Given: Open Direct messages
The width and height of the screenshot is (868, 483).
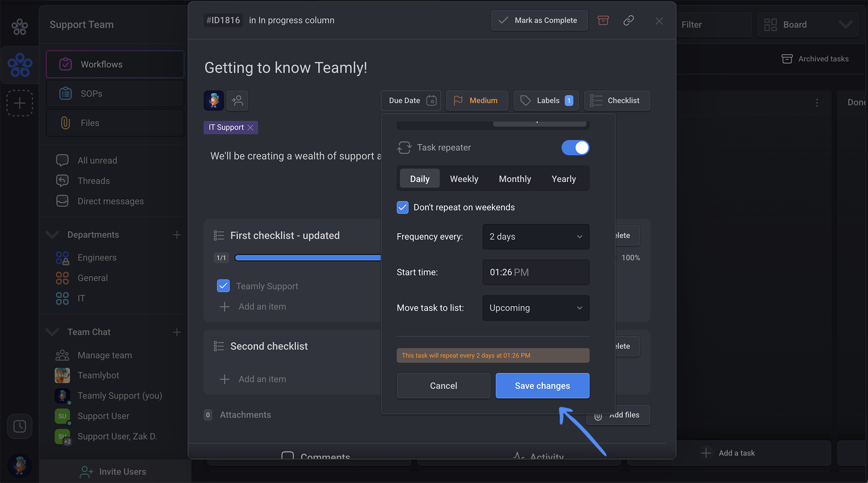Looking at the screenshot, I should (110, 201).
